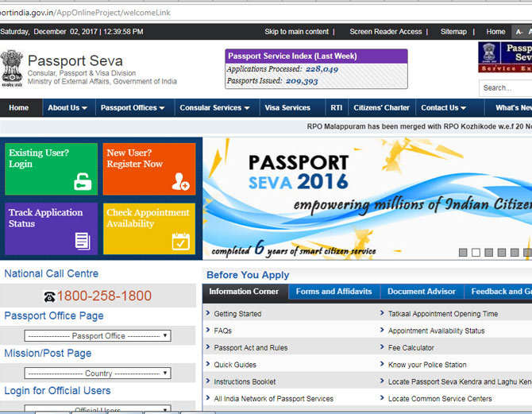
Task: Click the New User Register person icon
Action: coord(180,182)
